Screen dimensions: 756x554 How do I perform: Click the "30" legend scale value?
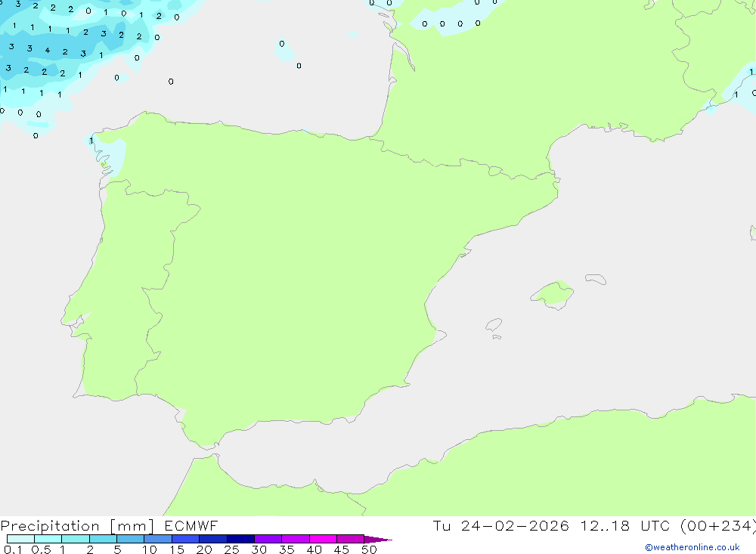(x=259, y=549)
